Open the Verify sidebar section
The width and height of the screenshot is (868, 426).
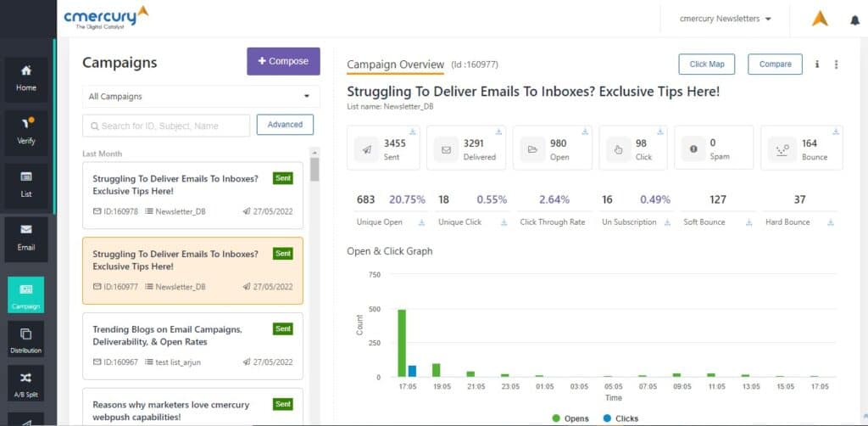click(26, 130)
